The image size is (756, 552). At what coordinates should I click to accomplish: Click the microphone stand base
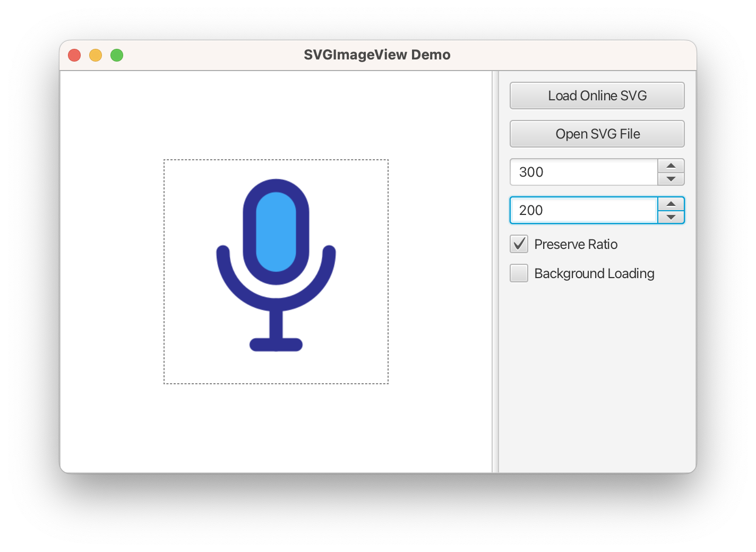(x=276, y=344)
